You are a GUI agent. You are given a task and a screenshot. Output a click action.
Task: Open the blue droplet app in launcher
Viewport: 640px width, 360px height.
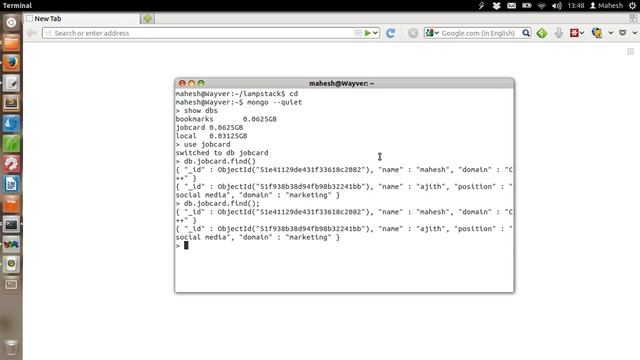pyautogui.click(x=11, y=123)
